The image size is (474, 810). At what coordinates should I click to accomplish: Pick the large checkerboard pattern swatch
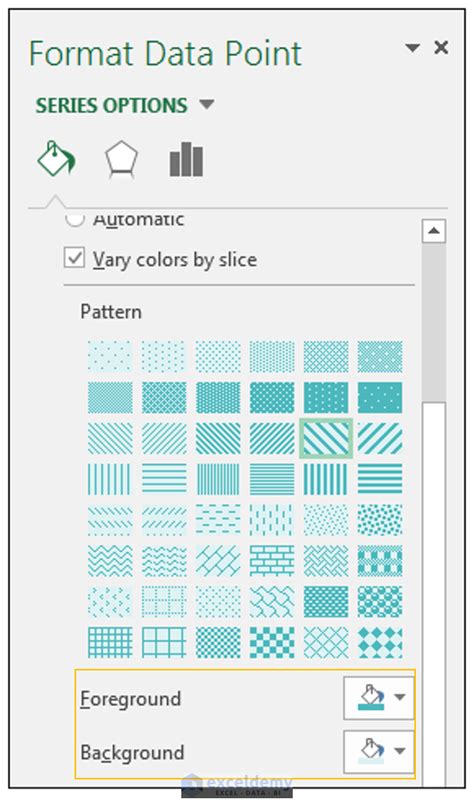[x=272, y=642]
